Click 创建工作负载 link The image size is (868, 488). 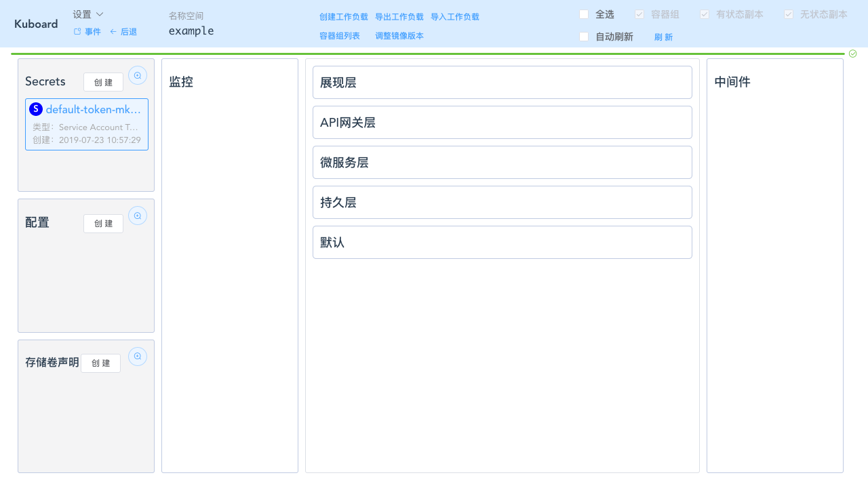pos(344,17)
